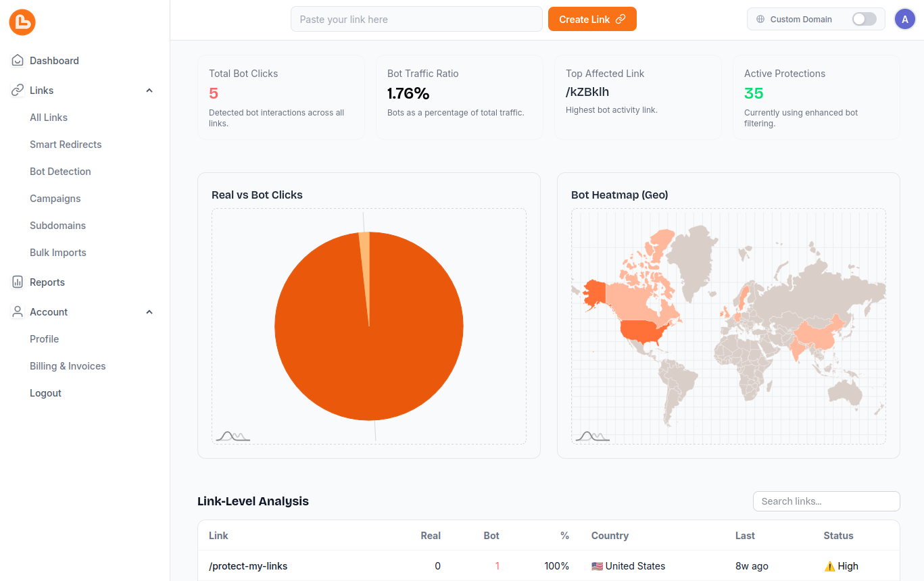This screenshot has height=581, width=924.
Task: Focus the 'Paste your link here' field
Action: (x=416, y=20)
